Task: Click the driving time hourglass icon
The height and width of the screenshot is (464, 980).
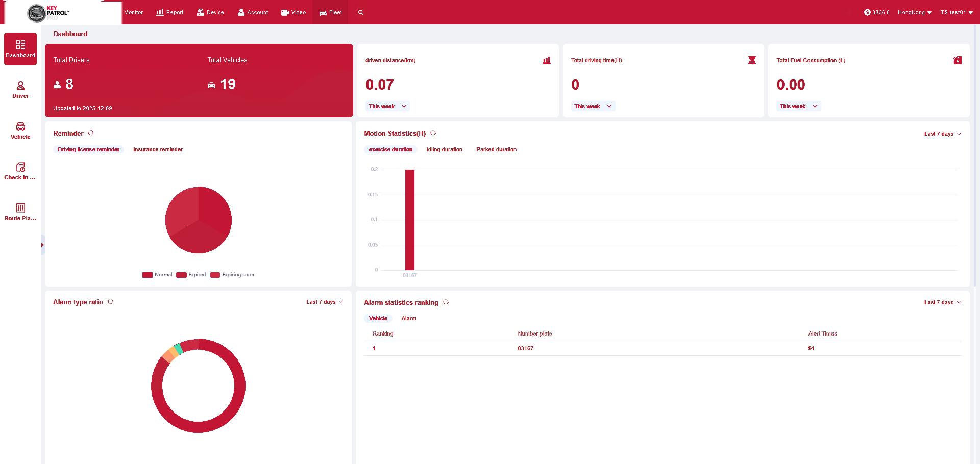Action: tap(752, 60)
